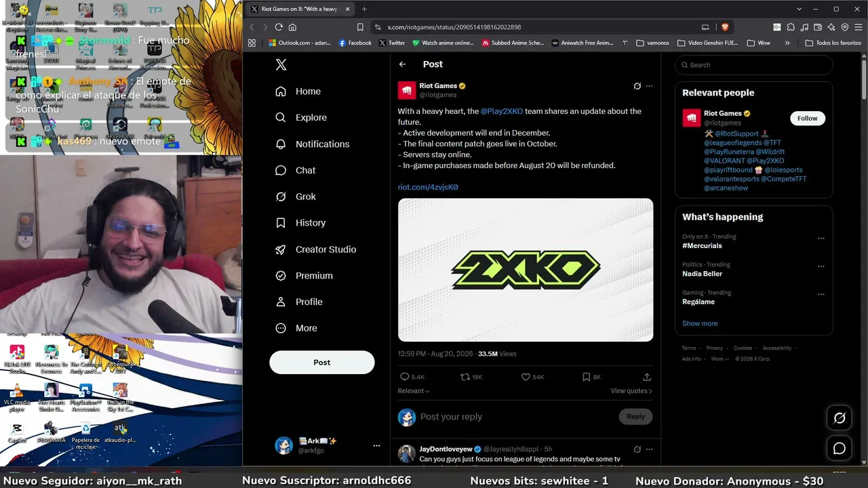
Task: Open JayDontloveyew's profile name
Action: click(446, 449)
